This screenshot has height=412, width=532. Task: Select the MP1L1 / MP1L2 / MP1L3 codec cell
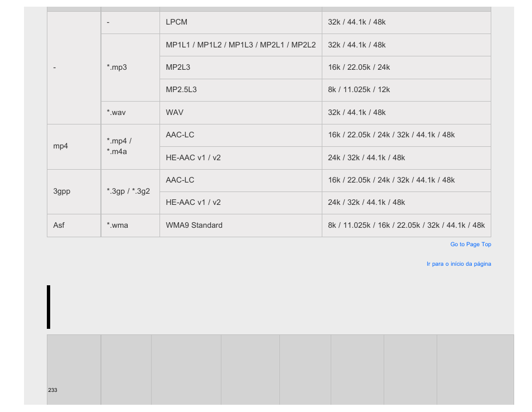point(241,45)
